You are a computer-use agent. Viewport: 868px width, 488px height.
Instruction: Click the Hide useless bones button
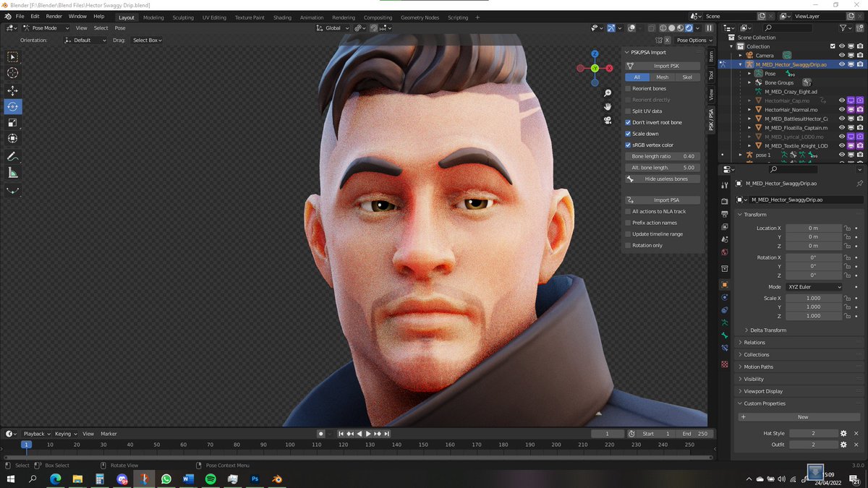click(x=663, y=179)
